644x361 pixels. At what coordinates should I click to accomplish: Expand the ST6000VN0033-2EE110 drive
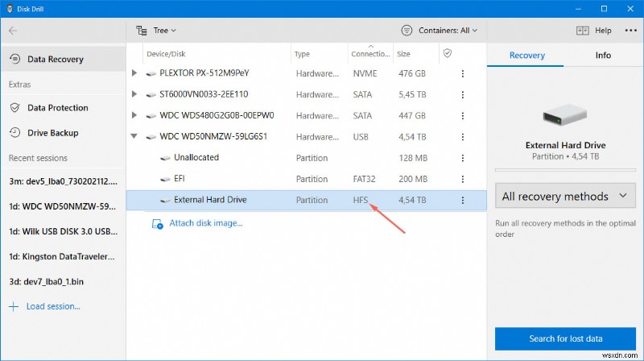click(x=134, y=94)
